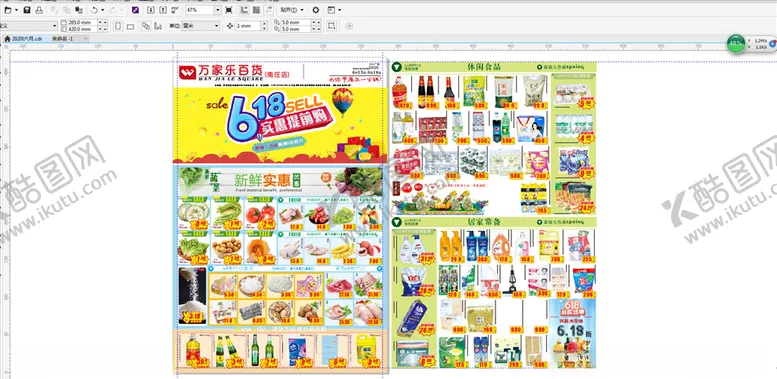
Task: Click the full-screen preview icon
Action: pyautogui.click(x=228, y=10)
